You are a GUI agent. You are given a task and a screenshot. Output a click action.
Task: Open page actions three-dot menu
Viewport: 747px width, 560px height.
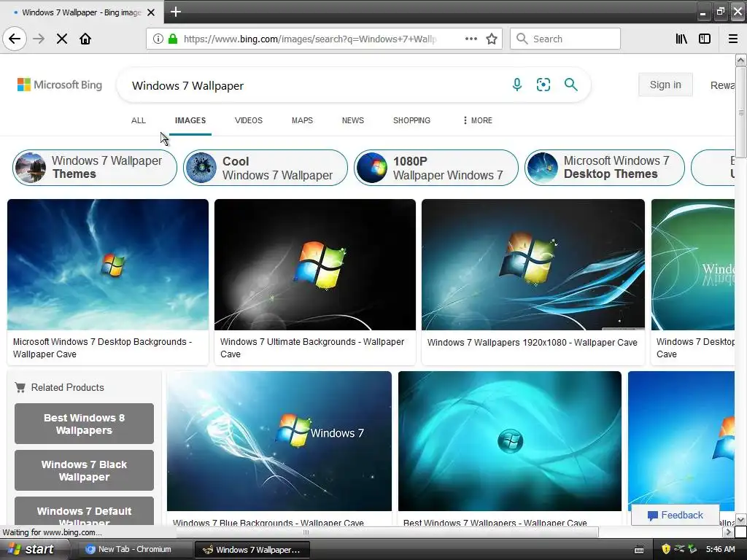coord(471,39)
